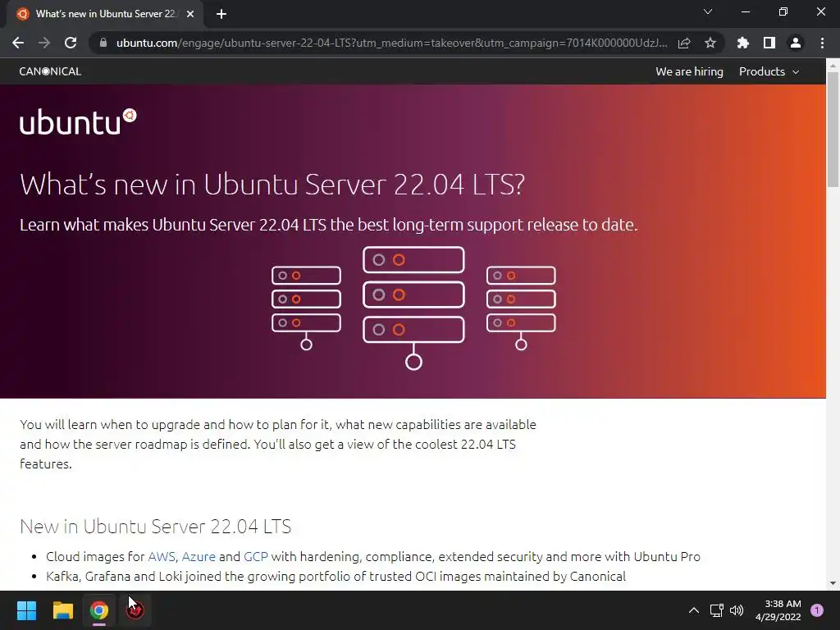This screenshot has height=630, width=840.
Task: Close the Ubuntu Server 22.04 tab
Action: (x=190, y=15)
